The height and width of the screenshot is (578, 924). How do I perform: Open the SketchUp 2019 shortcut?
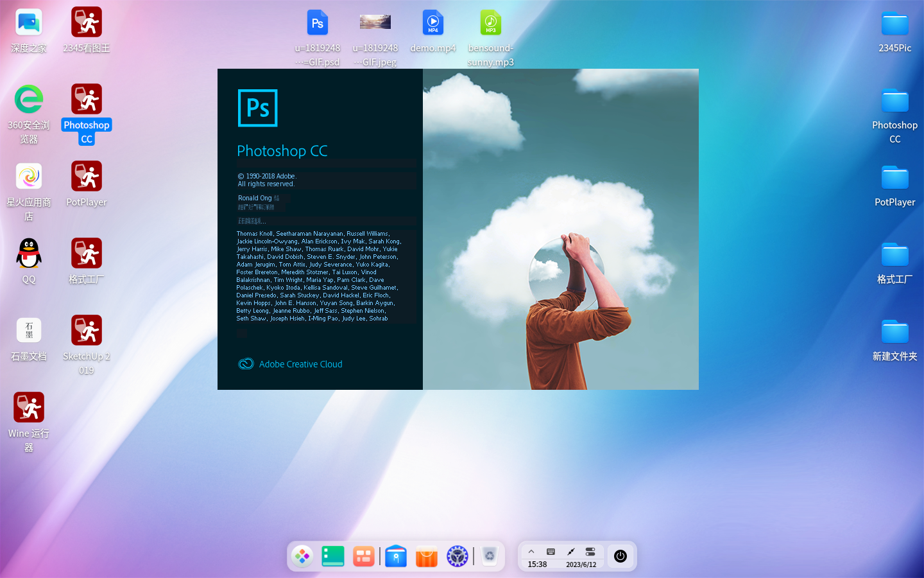click(x=87, y=331)
